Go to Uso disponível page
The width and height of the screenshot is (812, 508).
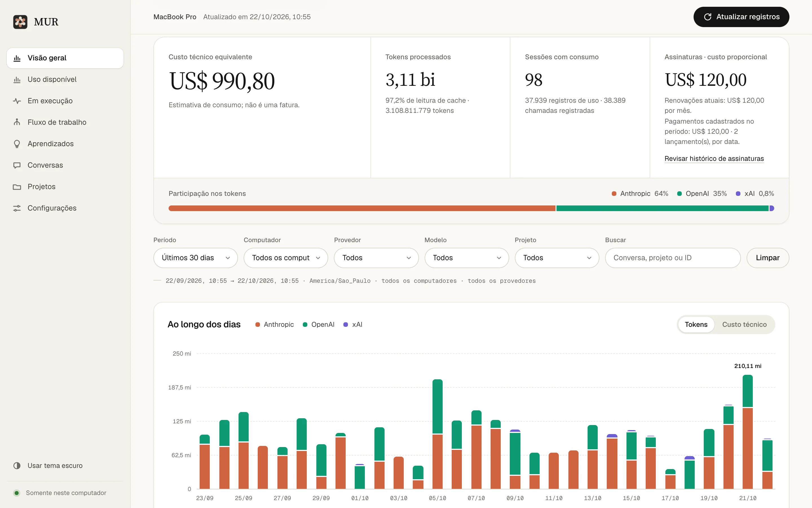pos(65,80)
